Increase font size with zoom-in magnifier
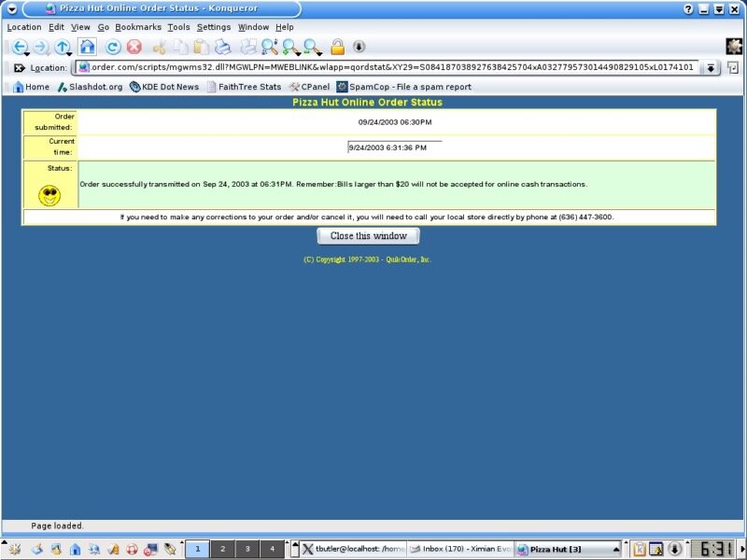The image size is (747, 560). [289, 46]
